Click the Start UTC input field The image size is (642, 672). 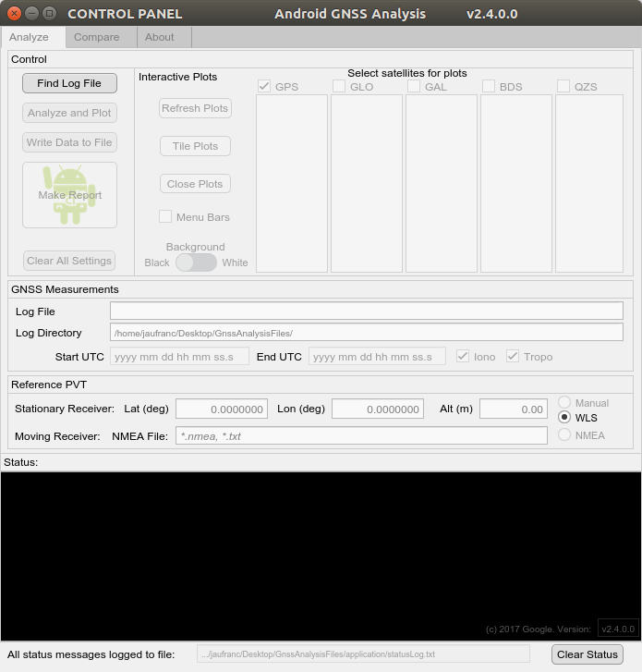(x=179, y=356)
